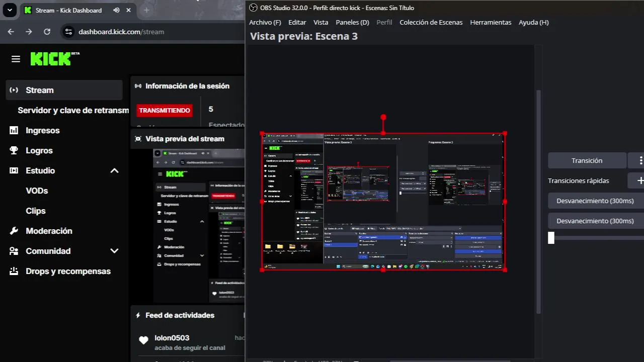The image size is (644, 362).
Task: Open Drops y recompensas page
Action: (68, 271)
